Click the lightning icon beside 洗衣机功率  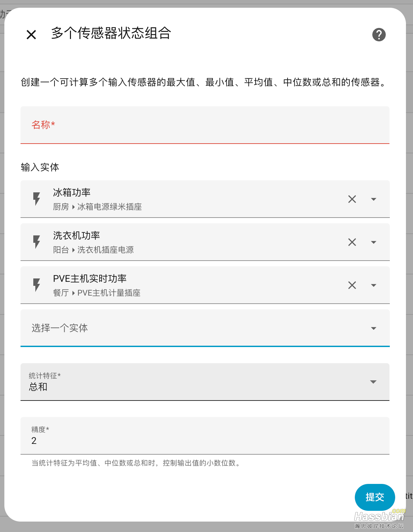37,242
